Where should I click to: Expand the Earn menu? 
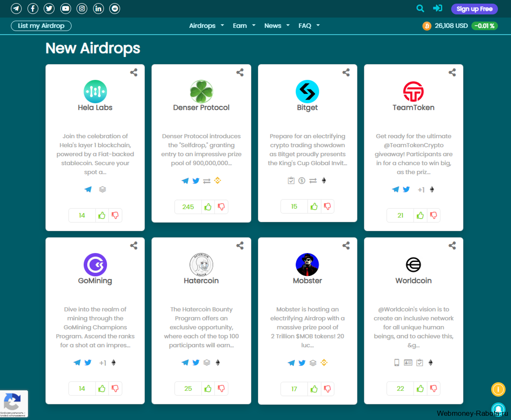244,26
